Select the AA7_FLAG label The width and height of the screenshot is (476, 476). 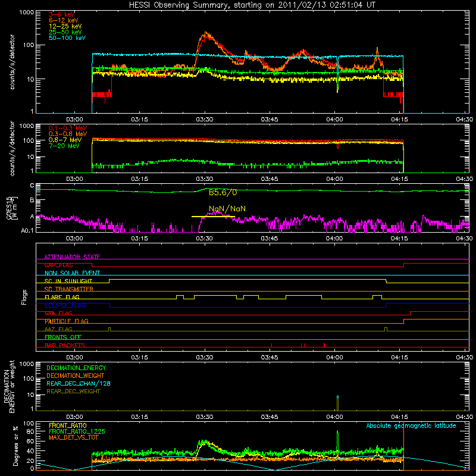[x=58, y=329]
